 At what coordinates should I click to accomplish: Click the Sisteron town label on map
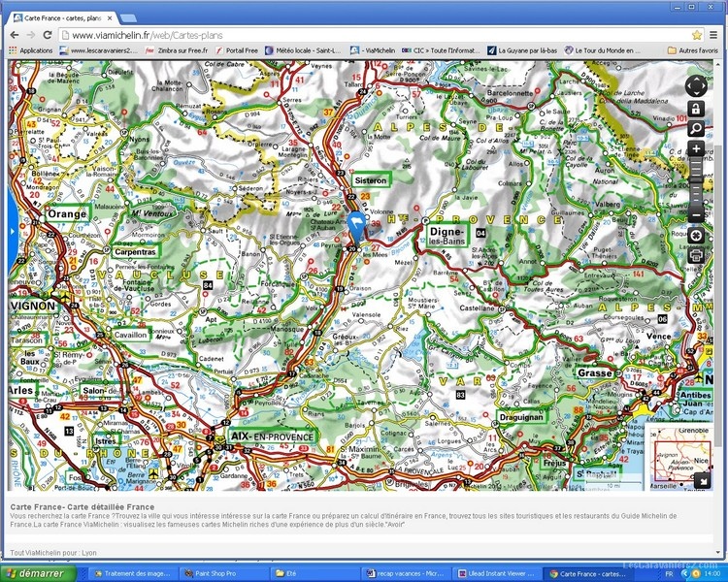[371, 180]
